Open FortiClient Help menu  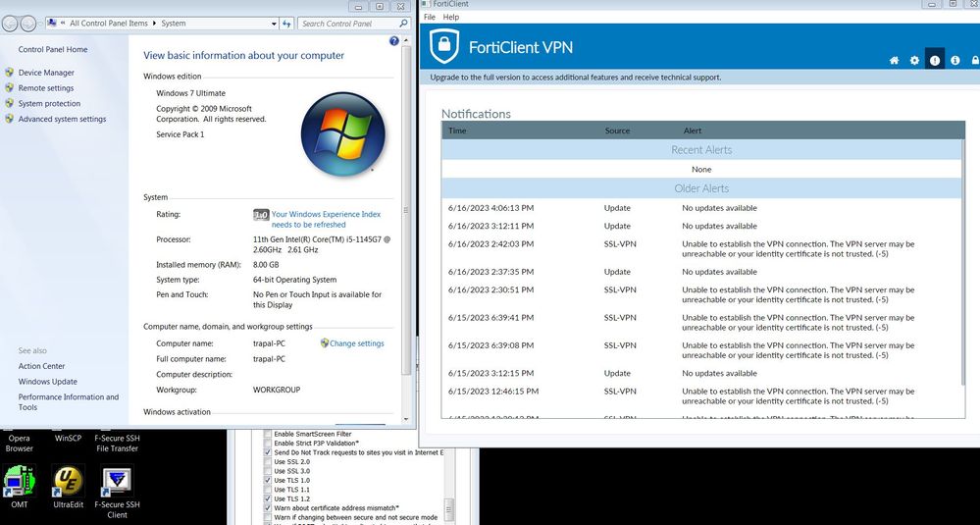450,17
